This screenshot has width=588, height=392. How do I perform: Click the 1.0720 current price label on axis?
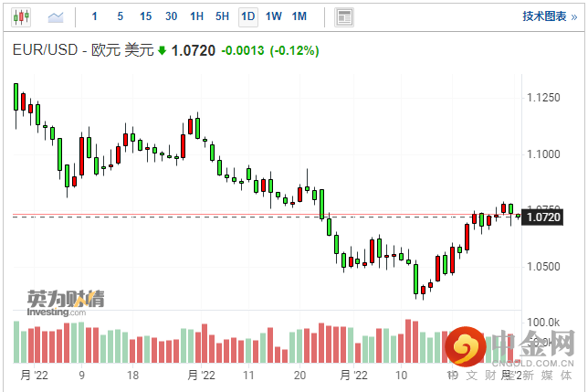(543, 217)
